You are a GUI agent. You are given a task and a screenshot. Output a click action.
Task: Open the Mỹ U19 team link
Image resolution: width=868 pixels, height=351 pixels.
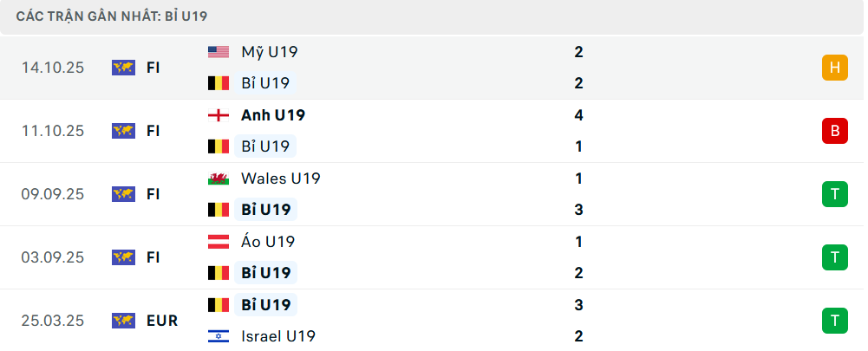tap(269, 52)
